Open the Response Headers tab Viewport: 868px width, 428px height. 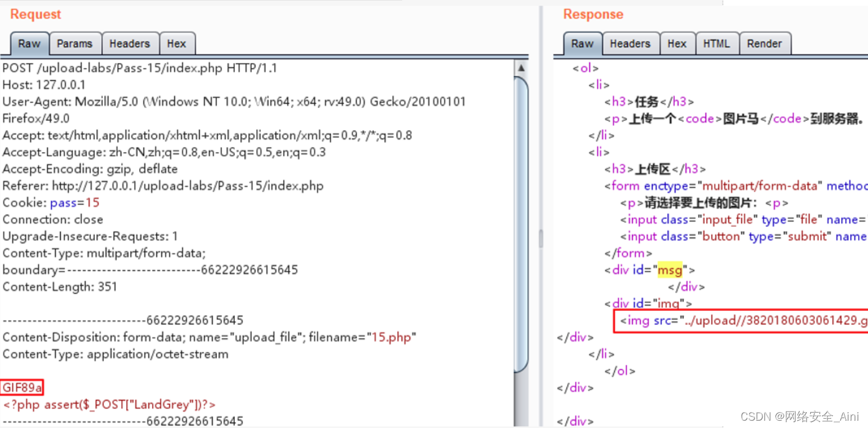pyautogui.click(x=630, y=44)
